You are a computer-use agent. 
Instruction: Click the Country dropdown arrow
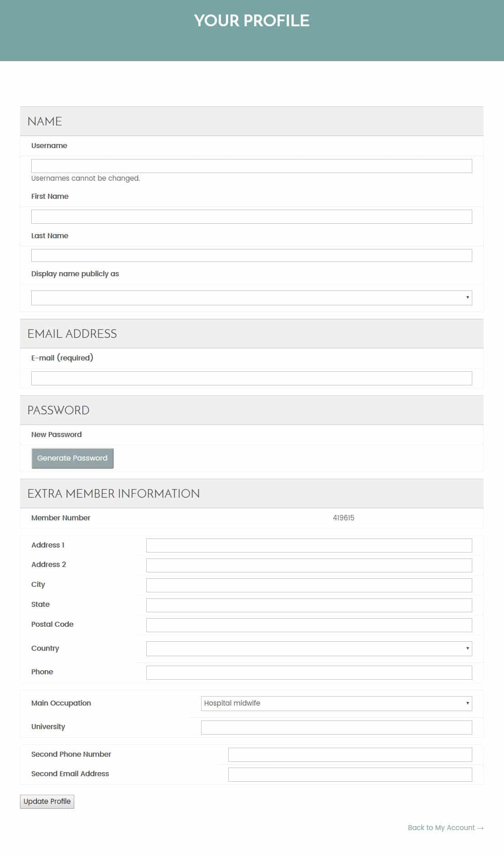(467, 648)
